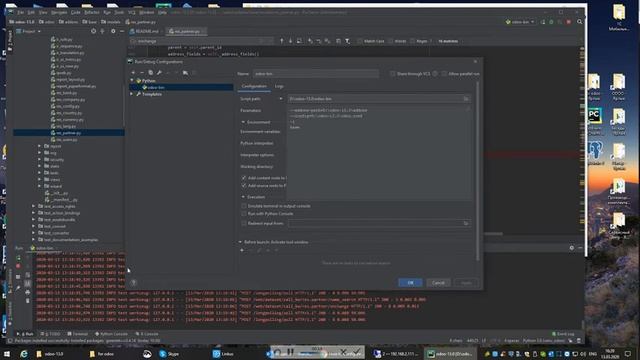640x360 pixels.
Task: Uncheck Add source roots to PYTHONPATH
Action: click(244, 186)
